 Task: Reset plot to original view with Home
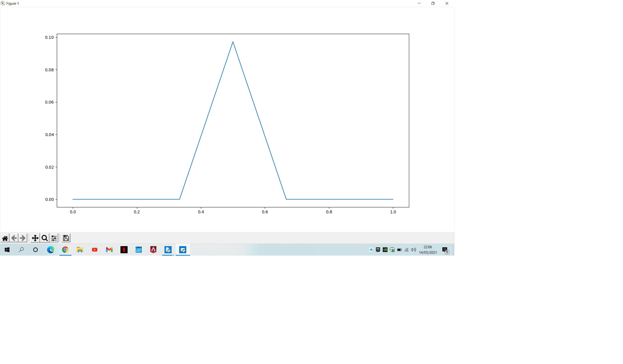pos(5,238)
